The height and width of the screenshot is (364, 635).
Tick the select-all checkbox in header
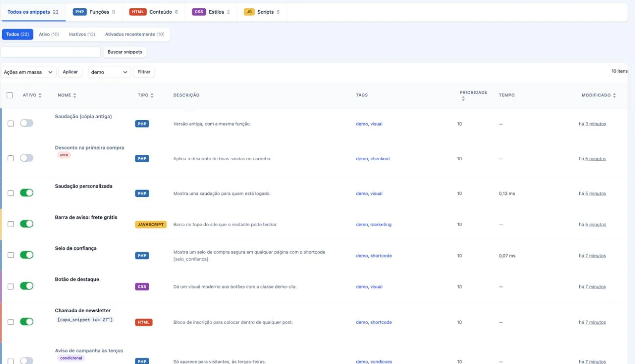9,95
